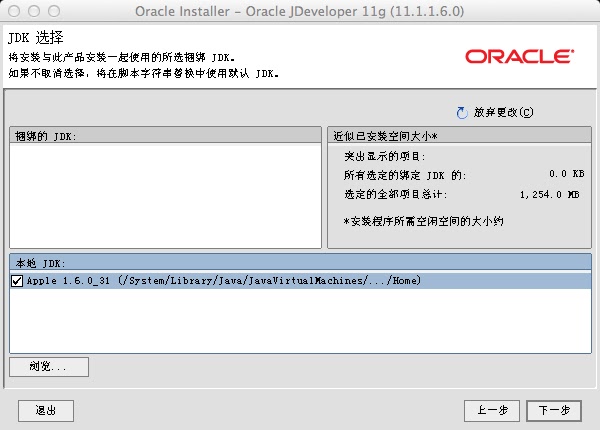Screen dimensions: 600x430
Task: Go back with the 上一步 button
Action: (492, 411)
